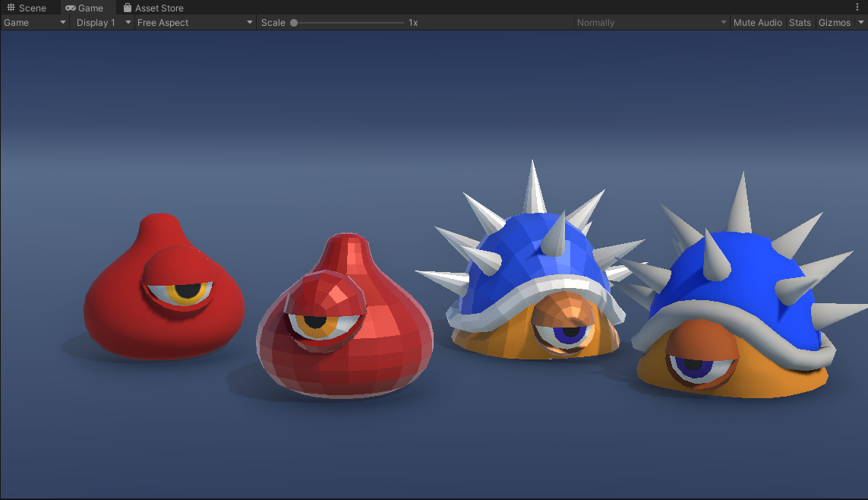Click the faceted low-poly red slime
Screen dimensions: 868x500
tap(345, 315)
